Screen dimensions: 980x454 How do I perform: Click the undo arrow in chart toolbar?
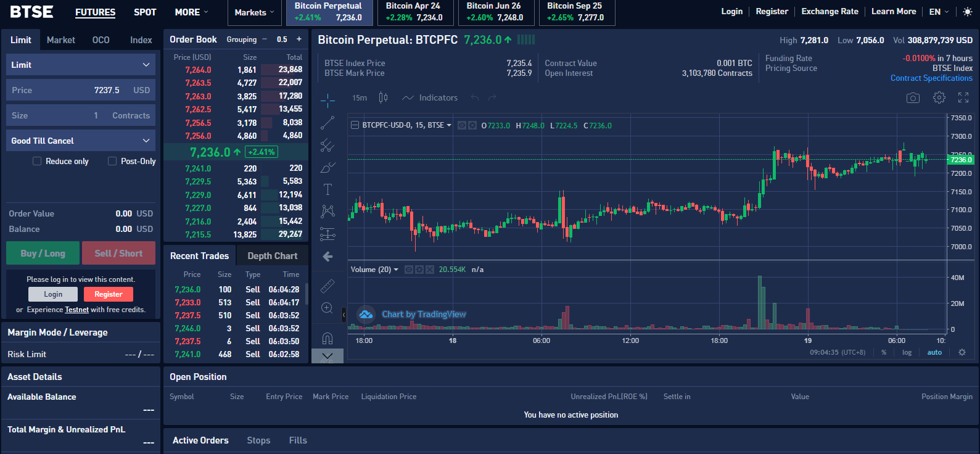[474, 97]
